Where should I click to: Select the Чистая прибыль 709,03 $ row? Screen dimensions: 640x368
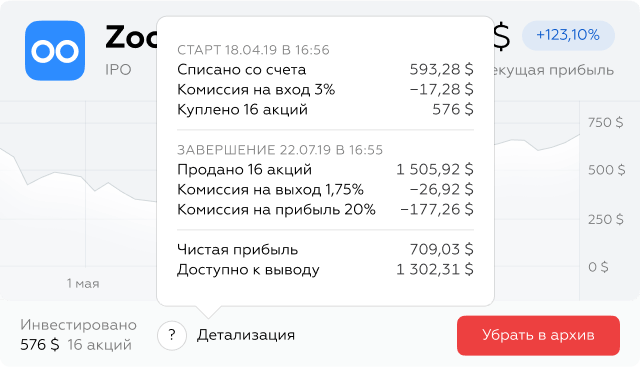[x=325, y=249]
